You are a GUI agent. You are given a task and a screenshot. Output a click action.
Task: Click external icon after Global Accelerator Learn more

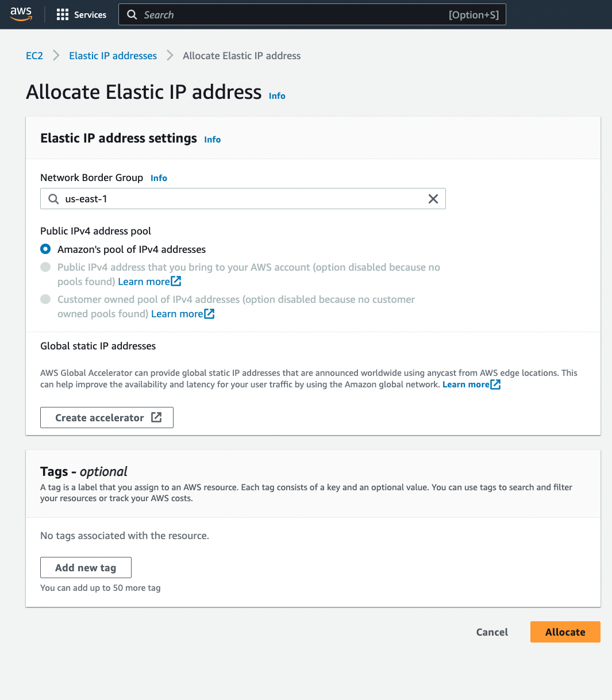click(495, 384)
